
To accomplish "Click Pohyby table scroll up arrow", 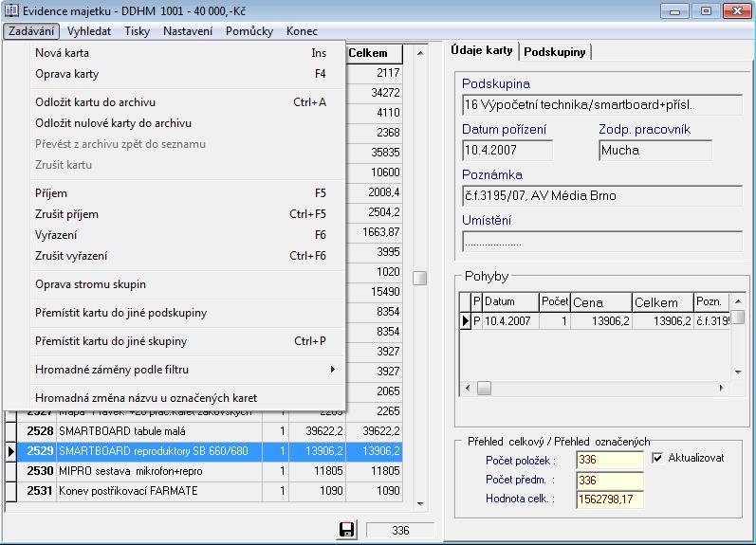I will [x=738, y=301].
